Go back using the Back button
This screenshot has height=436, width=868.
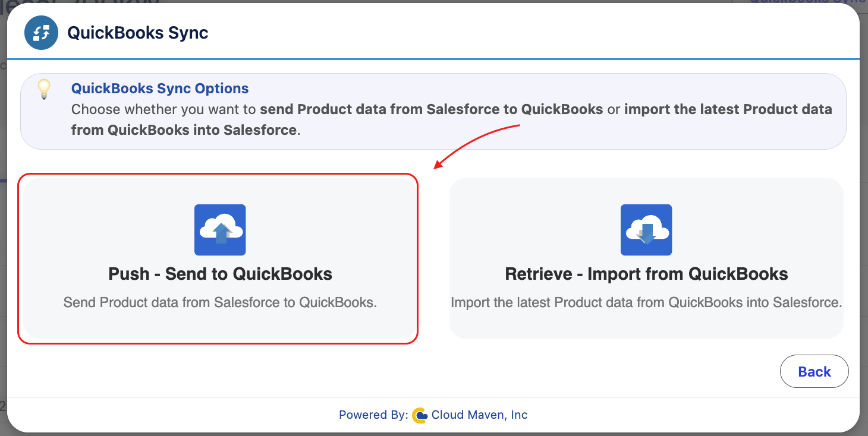814,371
